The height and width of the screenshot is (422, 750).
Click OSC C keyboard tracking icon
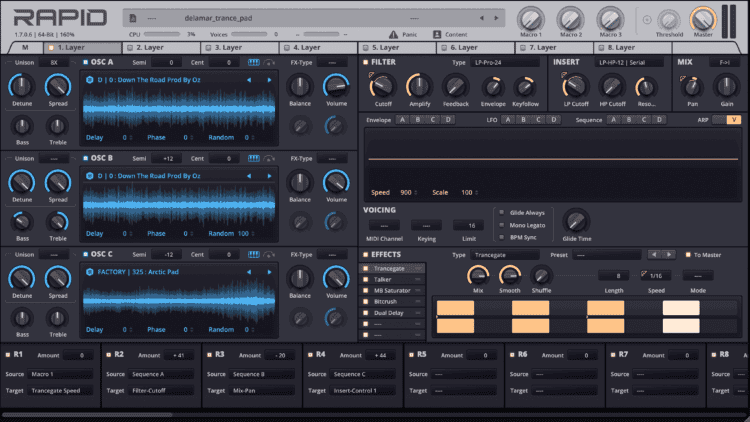point(254,255)
